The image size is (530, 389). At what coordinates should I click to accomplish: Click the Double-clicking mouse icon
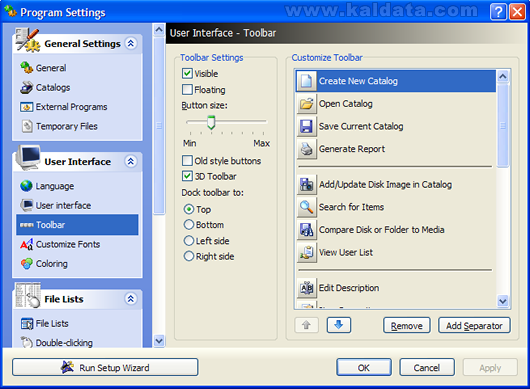[x=26, y=342]
